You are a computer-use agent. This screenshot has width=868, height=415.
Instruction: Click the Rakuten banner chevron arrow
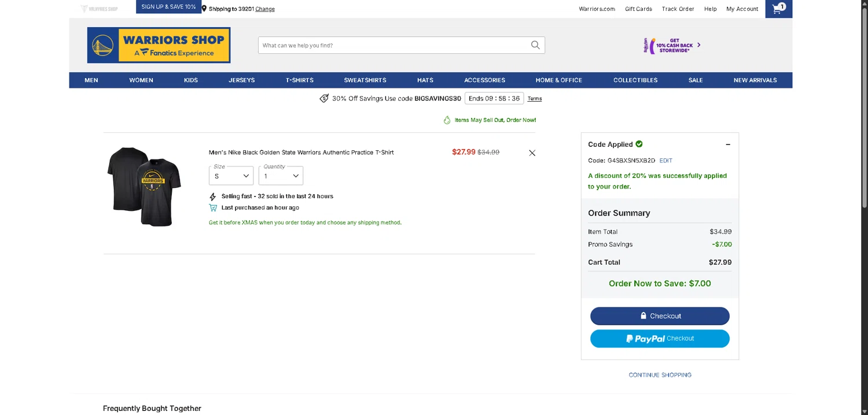698,45
